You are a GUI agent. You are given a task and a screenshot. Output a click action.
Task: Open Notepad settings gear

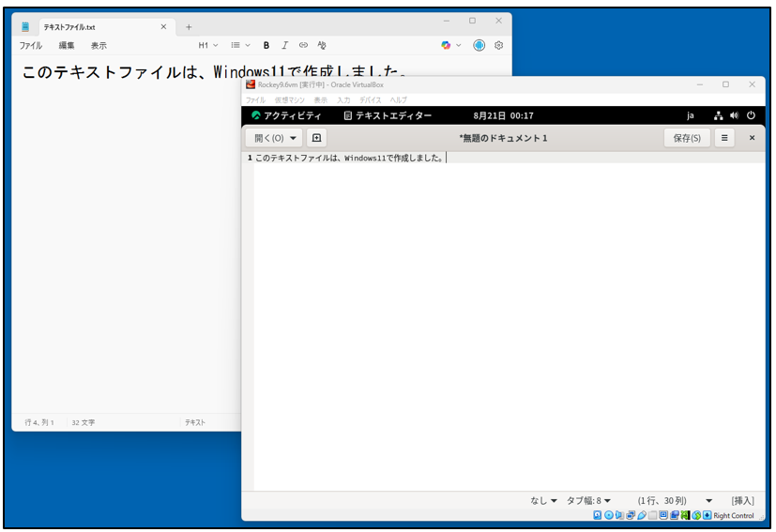pyautogui.click(x=498, y=45)
